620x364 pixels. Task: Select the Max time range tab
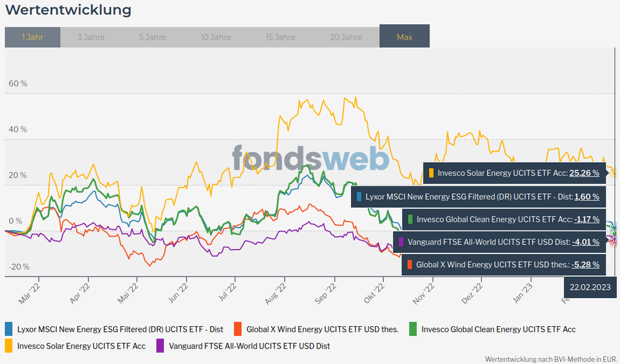click(x=404, y=37)
